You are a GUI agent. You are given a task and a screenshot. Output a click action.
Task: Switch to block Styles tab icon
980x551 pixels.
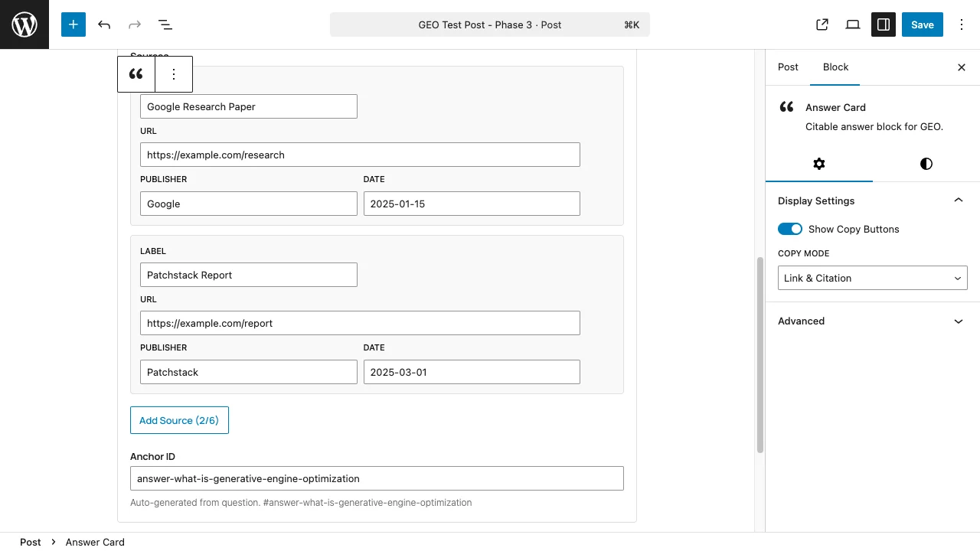[x=926, y=164]
